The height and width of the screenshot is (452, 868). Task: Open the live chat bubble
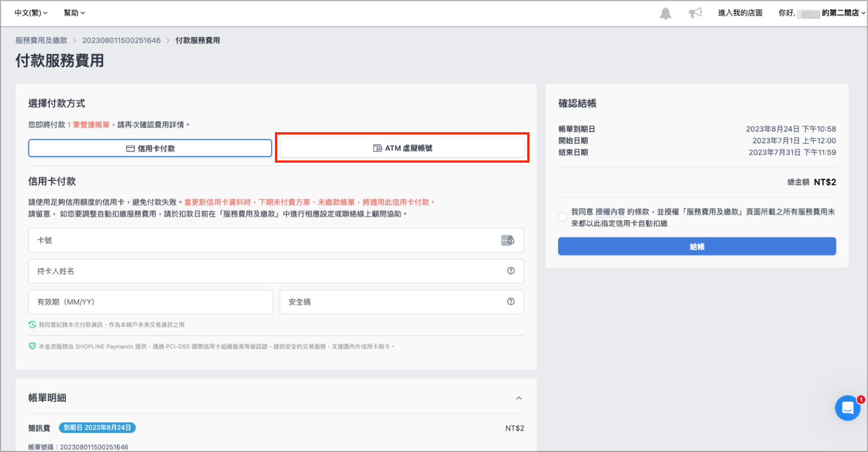coord(848,408)
